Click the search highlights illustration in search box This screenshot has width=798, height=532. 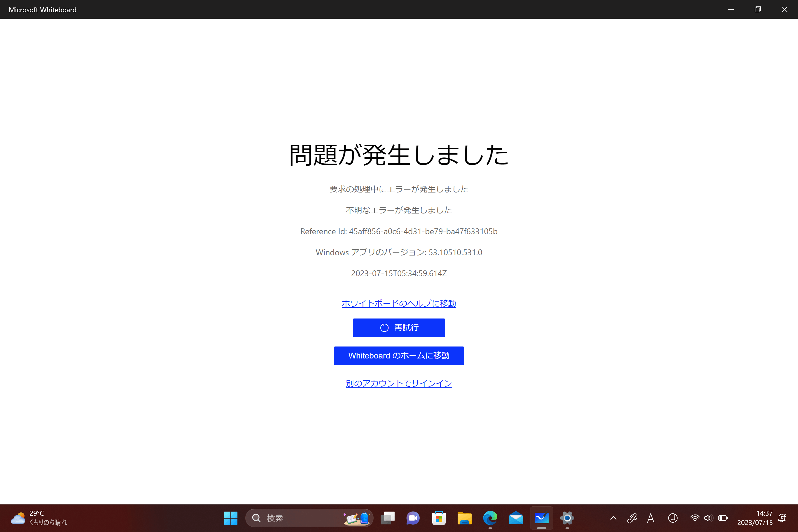point(356,518)
